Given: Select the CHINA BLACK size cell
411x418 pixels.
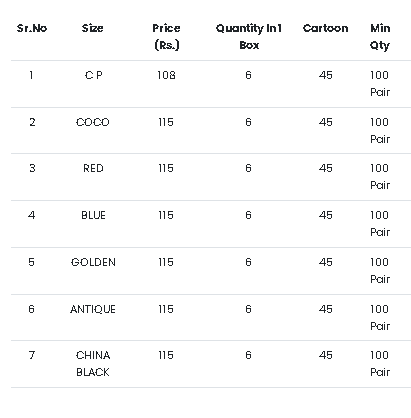Looking at the screenshot, I should point(93,364).
